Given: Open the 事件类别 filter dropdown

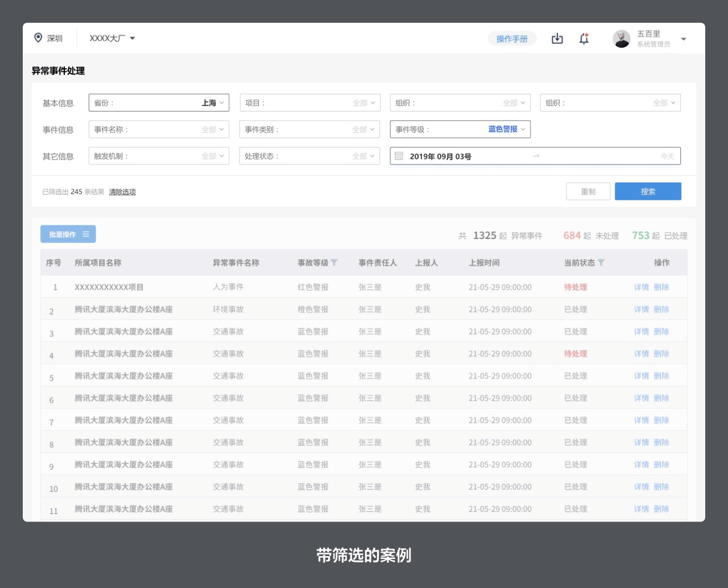Looking at the screenshot, I should [x=310, y=130].
